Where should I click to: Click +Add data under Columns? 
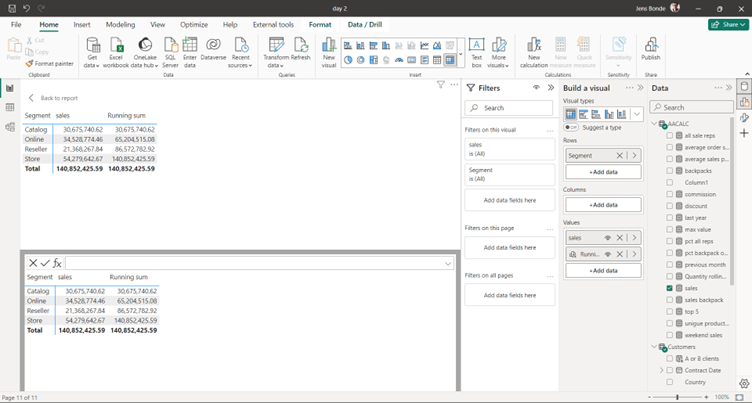coord(603,205)
